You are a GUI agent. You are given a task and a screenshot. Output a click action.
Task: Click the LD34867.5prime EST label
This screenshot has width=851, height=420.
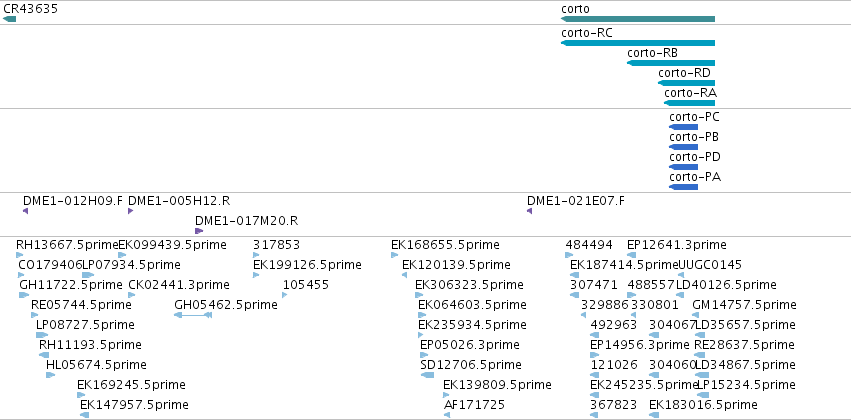point(746,365)
